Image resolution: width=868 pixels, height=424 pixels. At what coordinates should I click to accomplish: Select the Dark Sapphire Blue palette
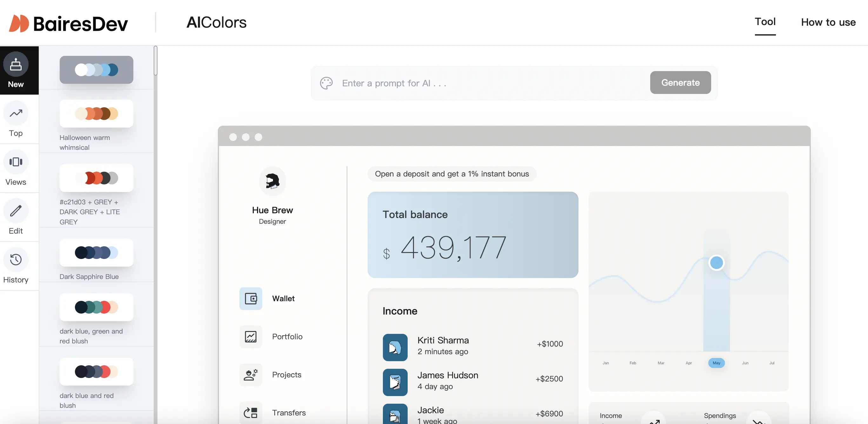[97, 253]
